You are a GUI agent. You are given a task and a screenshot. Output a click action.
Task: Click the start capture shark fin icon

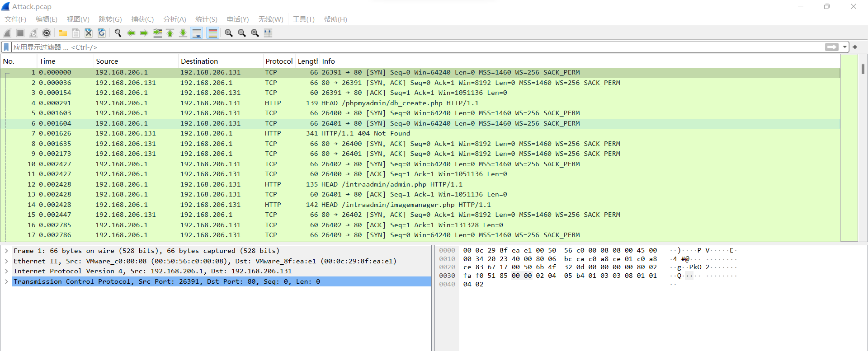pos(7,33)
